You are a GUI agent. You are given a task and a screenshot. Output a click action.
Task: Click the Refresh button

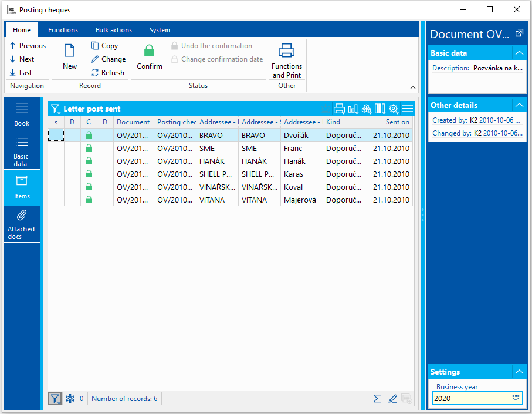pos(108,73)
